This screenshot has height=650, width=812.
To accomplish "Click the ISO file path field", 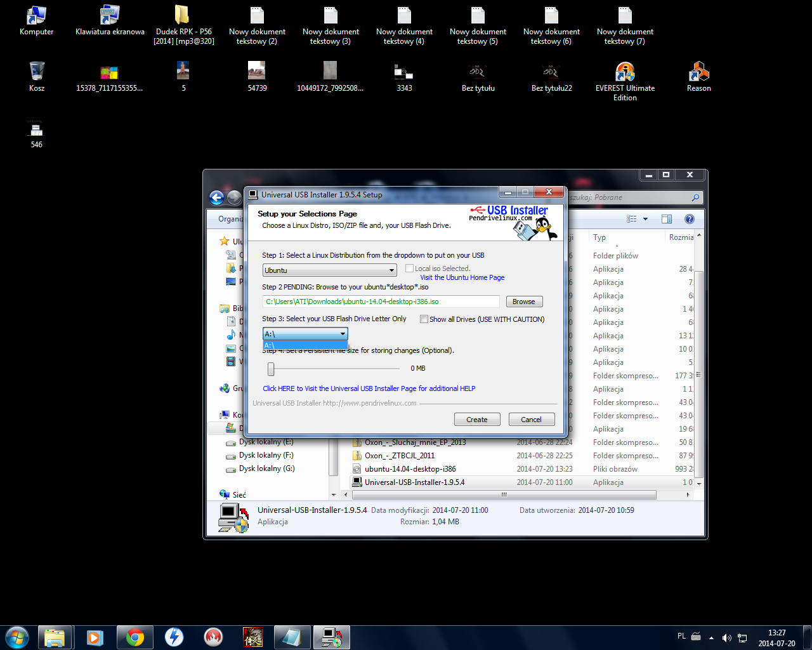I will pos(381,302).
